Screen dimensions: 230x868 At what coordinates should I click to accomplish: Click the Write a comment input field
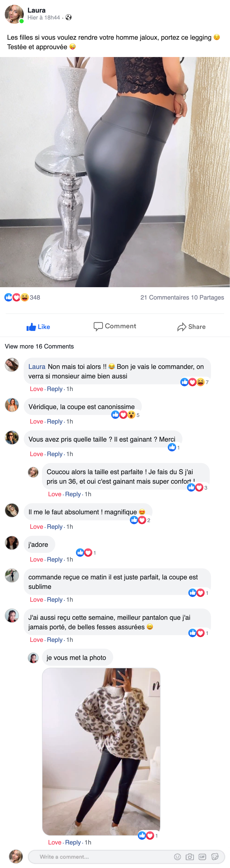(x=101, y=857)
